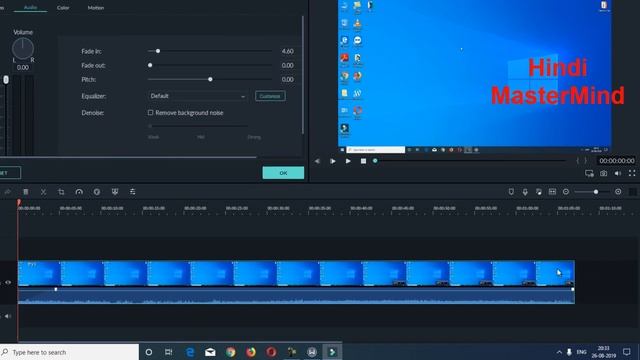This screenshot has height=360, width=640.
Task: Adjust the Fade in slider handle
Action: (x=158, y=51)
